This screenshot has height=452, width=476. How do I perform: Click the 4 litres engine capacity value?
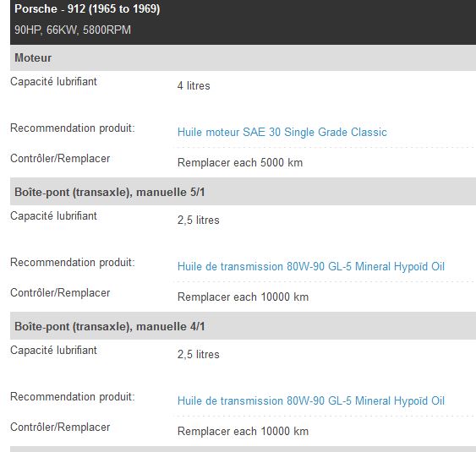(x=194, y=85)
